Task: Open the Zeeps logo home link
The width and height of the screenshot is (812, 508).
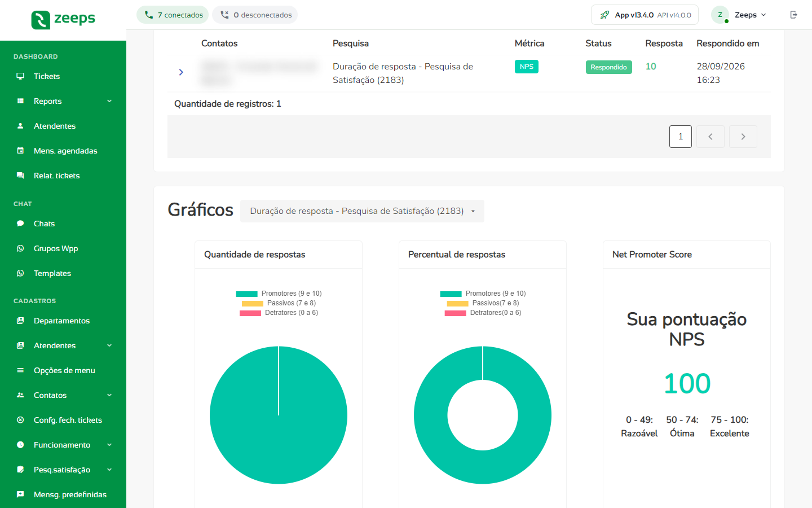Action: click(63, 19)
